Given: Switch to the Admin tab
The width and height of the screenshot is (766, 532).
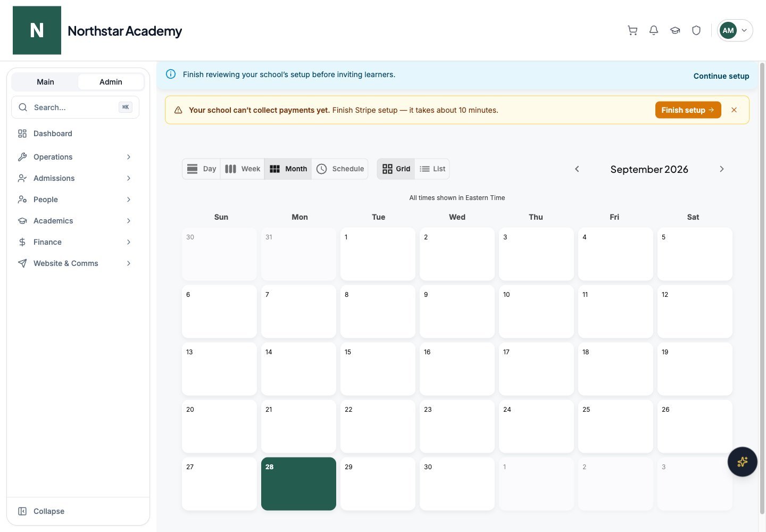Looking at the screenshot, I should 111,82.
